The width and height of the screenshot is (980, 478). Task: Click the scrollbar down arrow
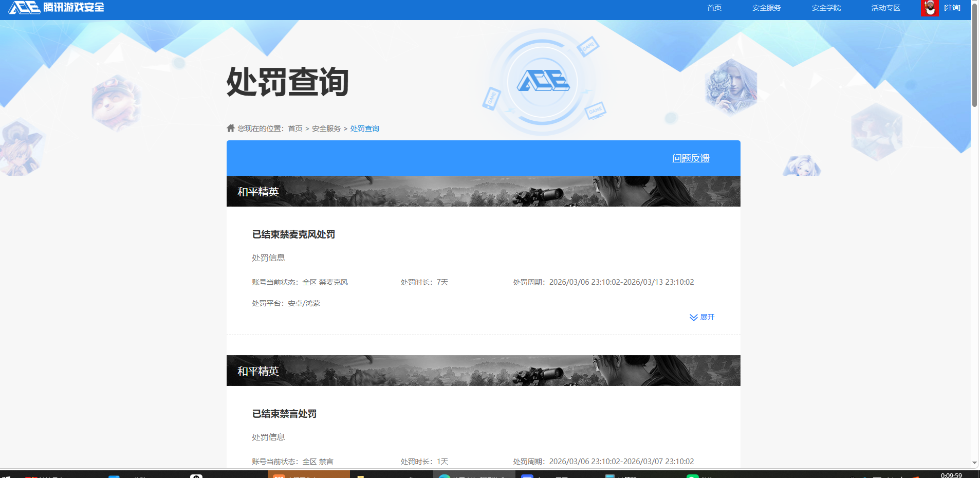[974, 463]
